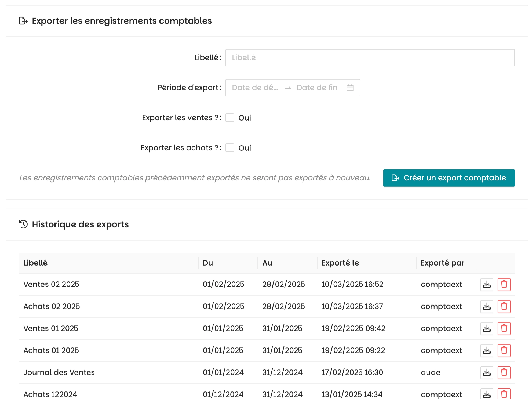Viewport: 532px width, 399px height.
Task: Click the Libellé table column header
Action: pos(35,263)
